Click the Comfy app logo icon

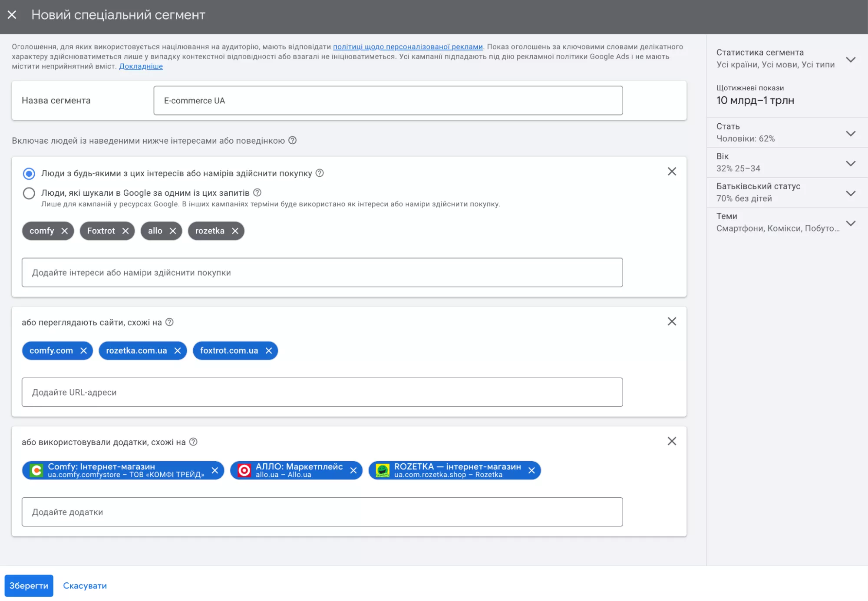(x=36, y=470)
